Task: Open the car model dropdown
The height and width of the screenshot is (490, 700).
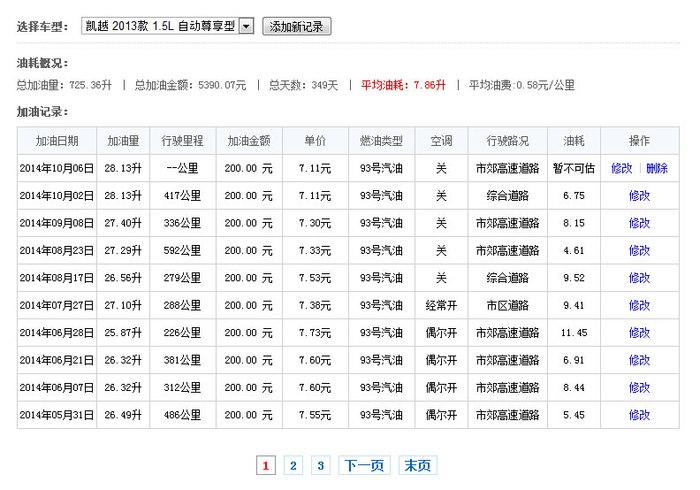Action: tap(247, 27)
